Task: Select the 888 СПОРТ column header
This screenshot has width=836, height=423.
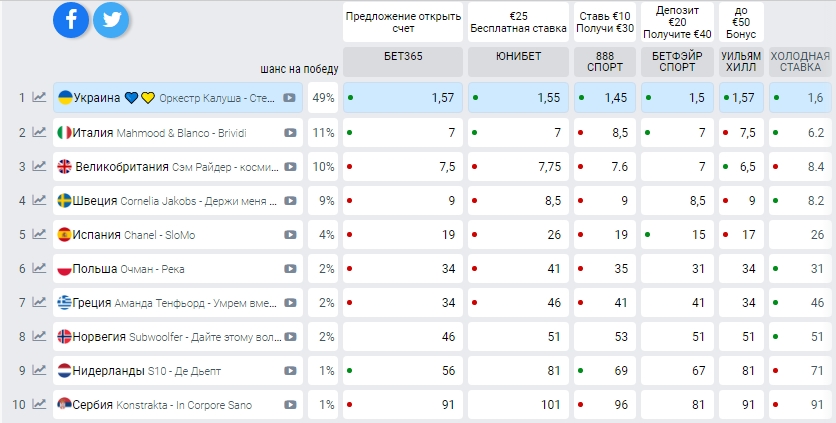Action: (604, 61)
